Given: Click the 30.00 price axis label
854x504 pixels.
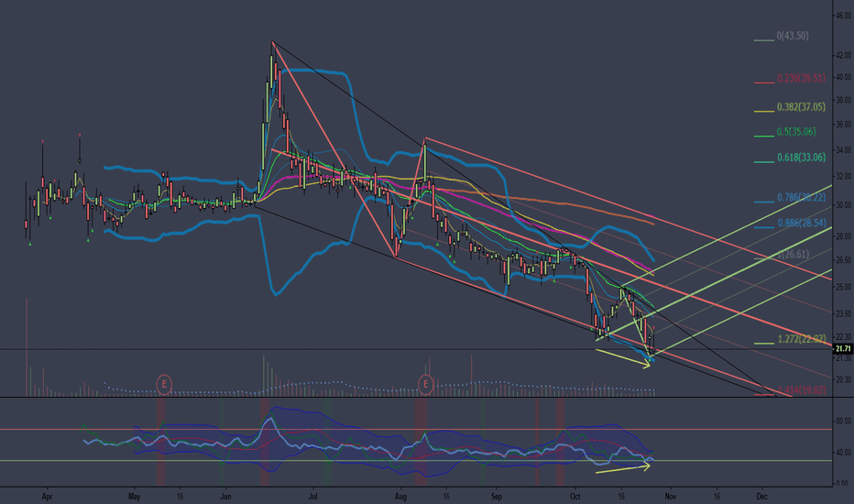Looking at the screenshot, I should pyautogui.click(x=843, y=205).
